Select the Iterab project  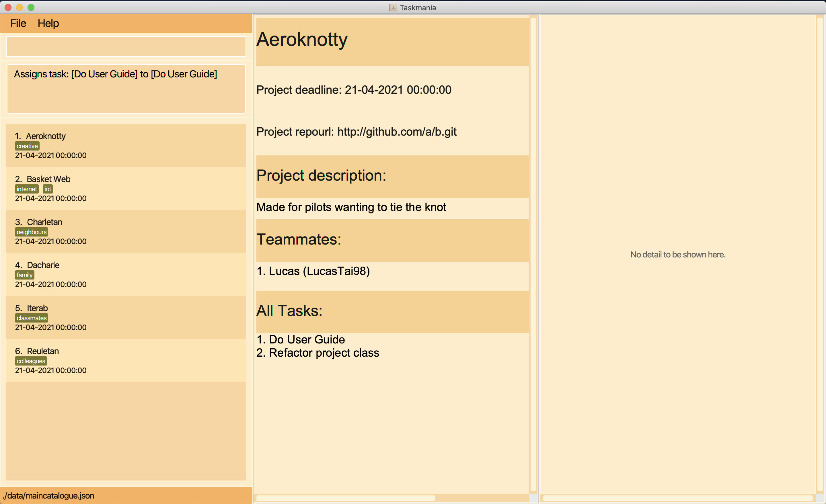pos(126,317)
